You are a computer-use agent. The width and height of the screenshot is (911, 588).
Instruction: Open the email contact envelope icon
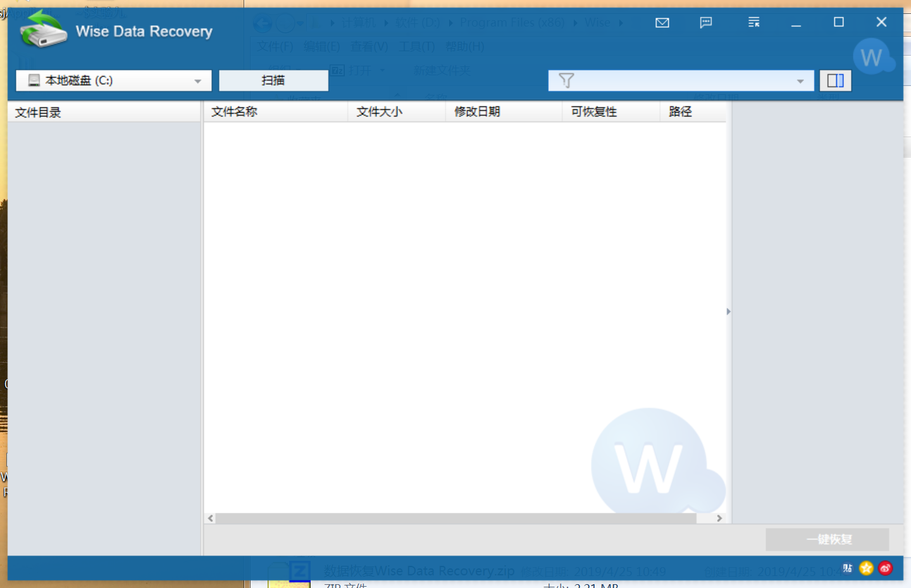(x=662, y=23)
